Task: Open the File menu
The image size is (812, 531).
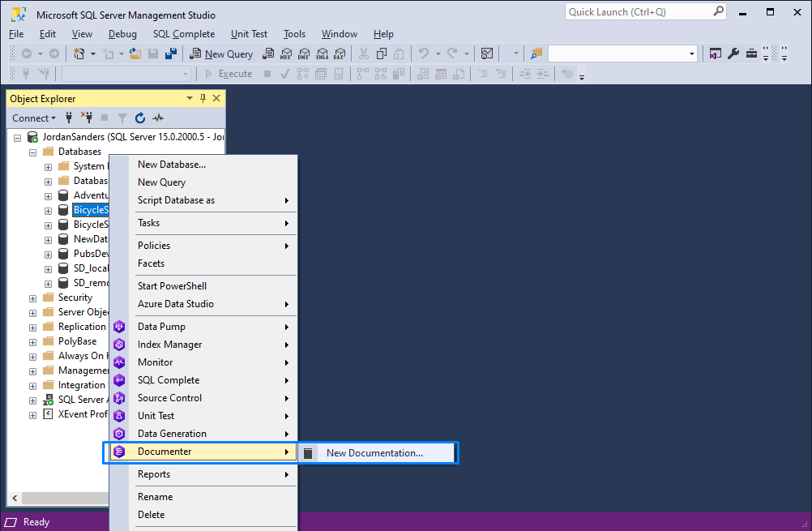Action: point(16,34)
